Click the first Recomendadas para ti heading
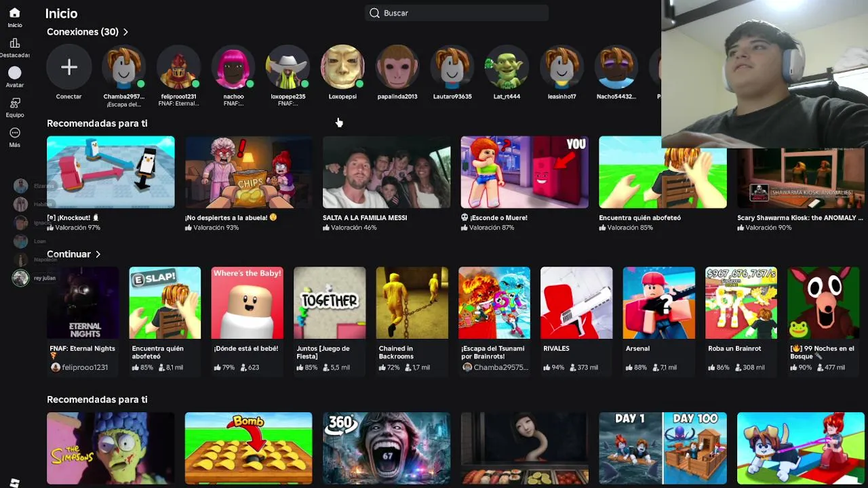Screen dimensions: 868x488 coord(97,123)
